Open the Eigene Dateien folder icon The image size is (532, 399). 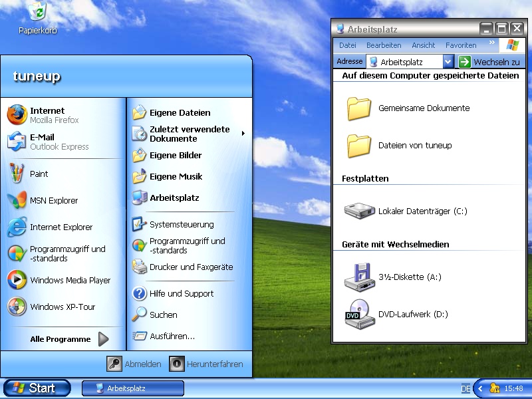[139, 112]
